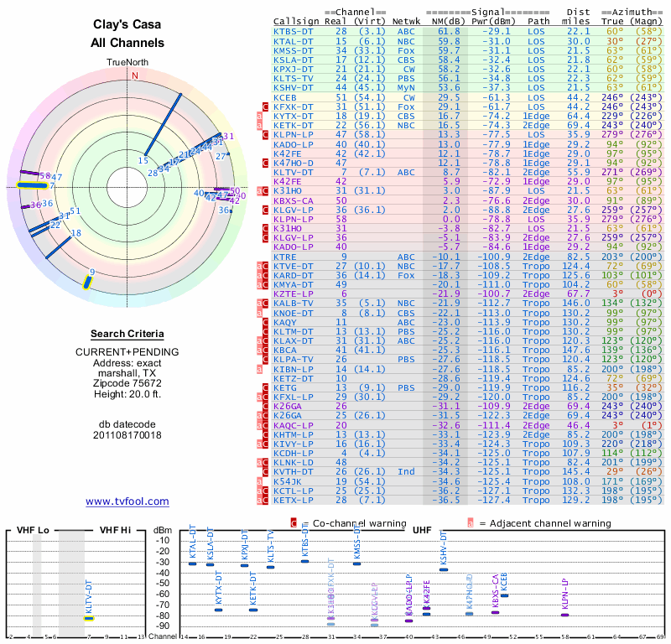
Task: Click the VHF Lo chart label
Action: point(33,530)
